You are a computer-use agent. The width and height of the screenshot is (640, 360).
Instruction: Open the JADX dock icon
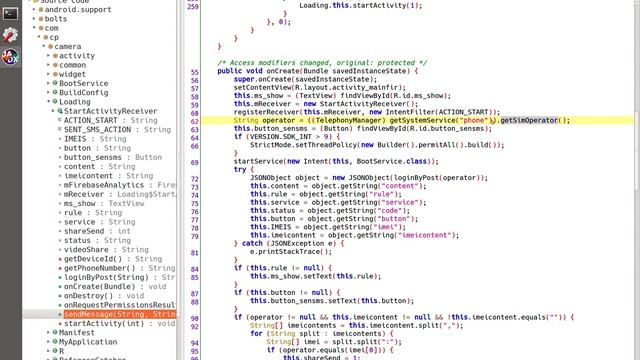[10, 57]
